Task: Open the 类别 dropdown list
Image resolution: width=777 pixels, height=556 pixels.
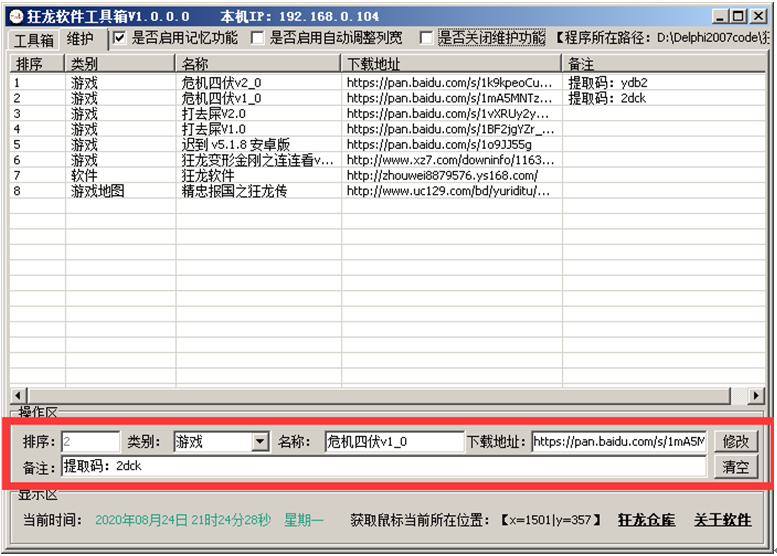Action: click(260, 441)
